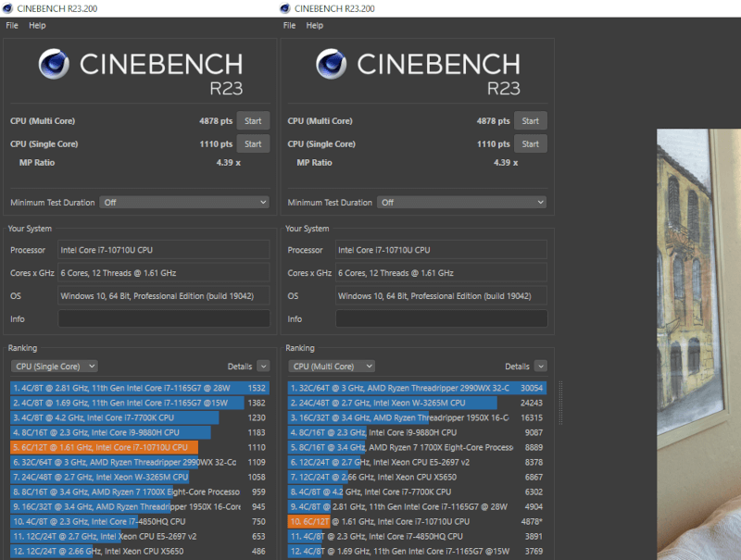
Task: Expand the Details arrow in right Ranking panel
Action: [x=541, y=367]
